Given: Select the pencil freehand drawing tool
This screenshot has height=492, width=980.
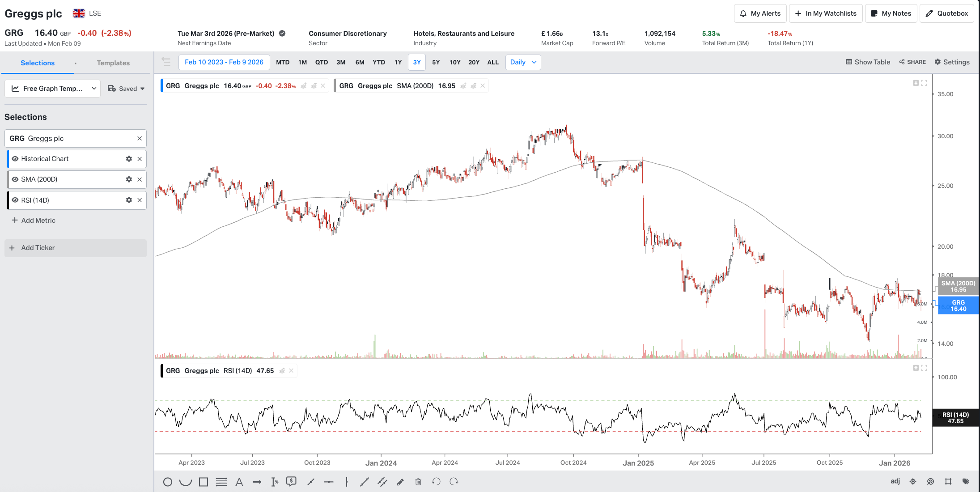Looking at the screenshot, I should pyautogui.click(x=400, y=482).
